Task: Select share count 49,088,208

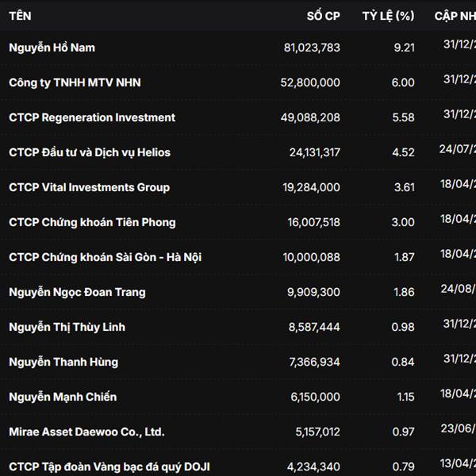Action: tap(310, 117)
